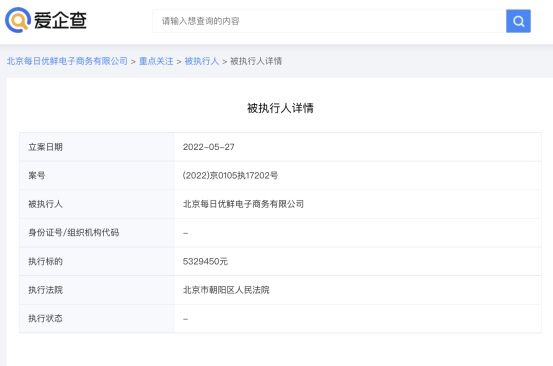The width and height of the screenshot is (553, 366).
Task: Open breadcrumb 北京每日优鲜电子商务有限公司 link
Action: (x=67, y=61)
